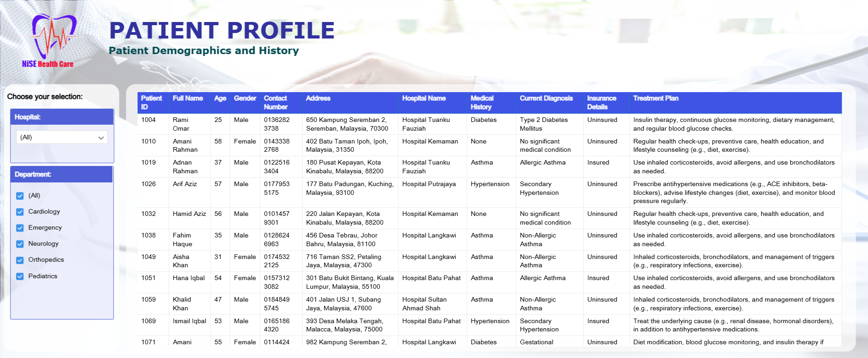Click the Department filter panel header

click(x=62, y=175)
